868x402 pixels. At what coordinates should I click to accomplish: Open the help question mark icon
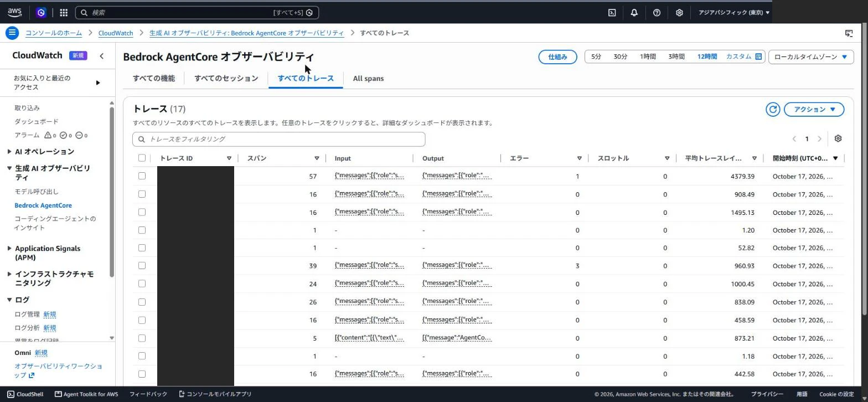pyautogui.click(x=657, y=12)
